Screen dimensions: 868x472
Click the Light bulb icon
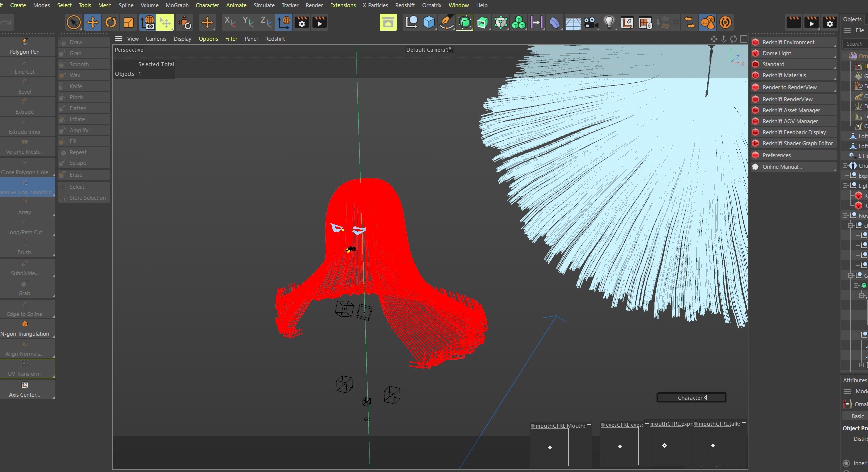click(609, 22)
